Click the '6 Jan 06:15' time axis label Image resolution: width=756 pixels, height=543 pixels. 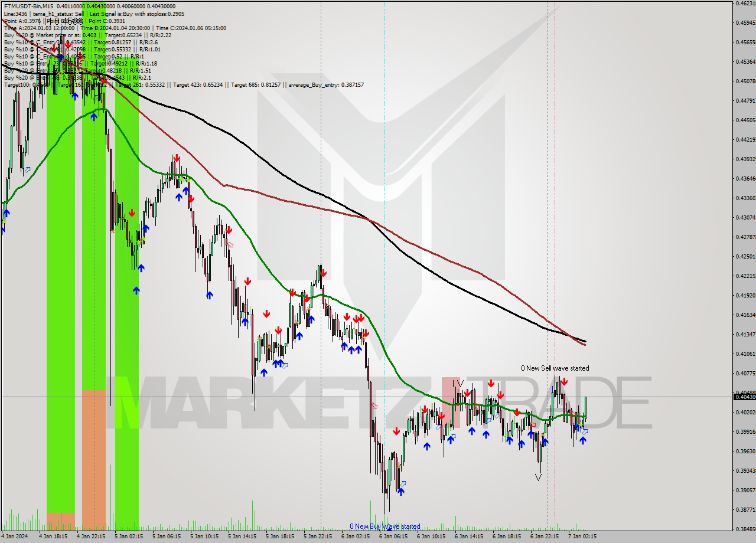(x=393, y=537)
